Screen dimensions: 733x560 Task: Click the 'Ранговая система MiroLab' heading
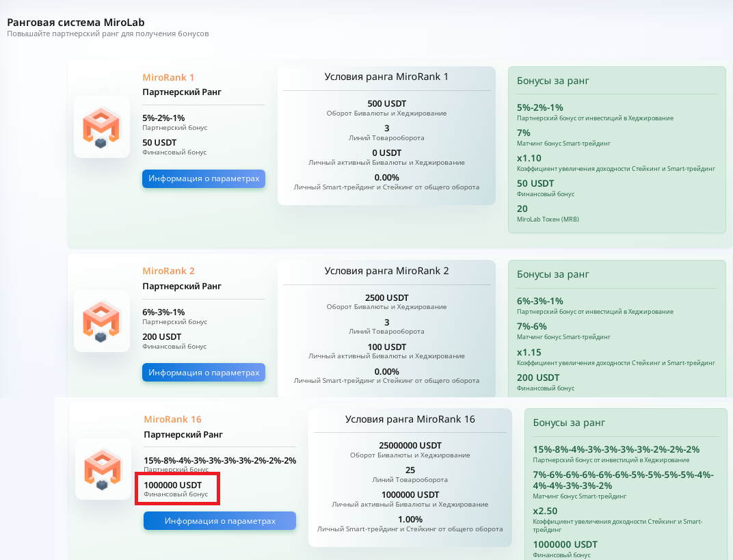coord(76,22)
